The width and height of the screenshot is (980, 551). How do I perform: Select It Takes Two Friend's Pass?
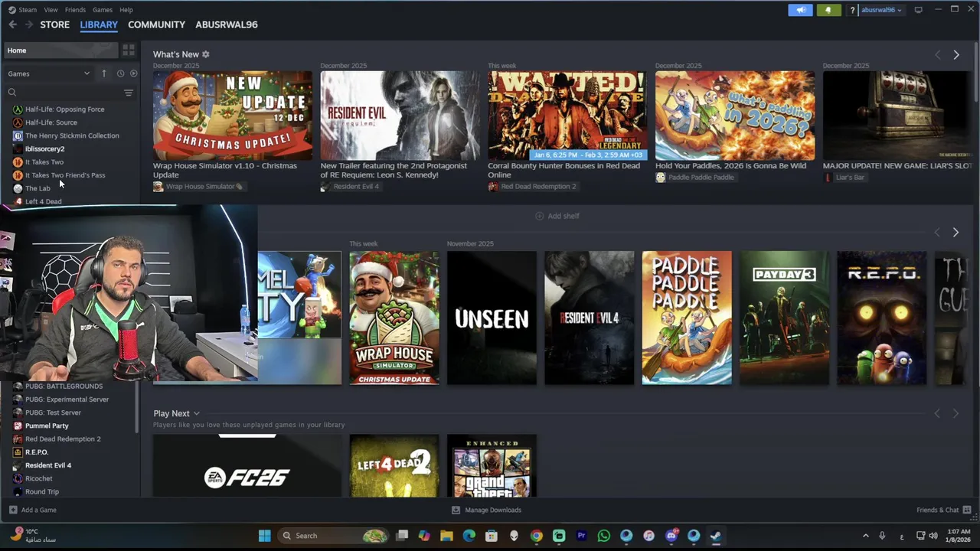pyautogui.click(x=65, y=175)
